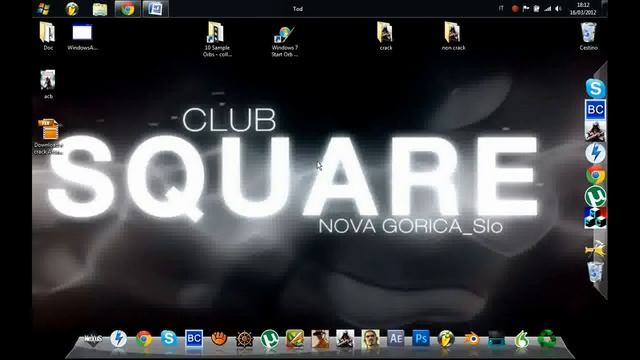The image size is (640, 360).
Task: Launch Assassin's Creed from the right dock
Action: pyautogui.click(x=596, y=131)
